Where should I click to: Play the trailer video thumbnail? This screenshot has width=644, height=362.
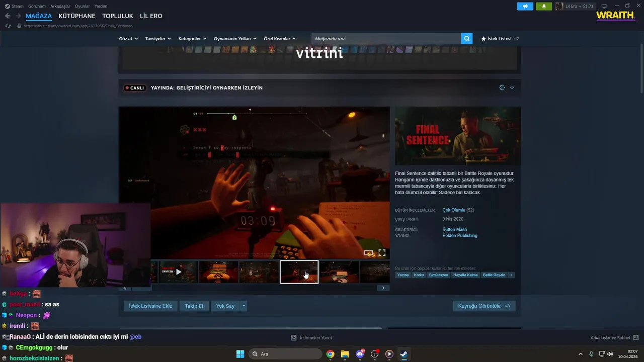pyautogui.click(x=178, y=272)
